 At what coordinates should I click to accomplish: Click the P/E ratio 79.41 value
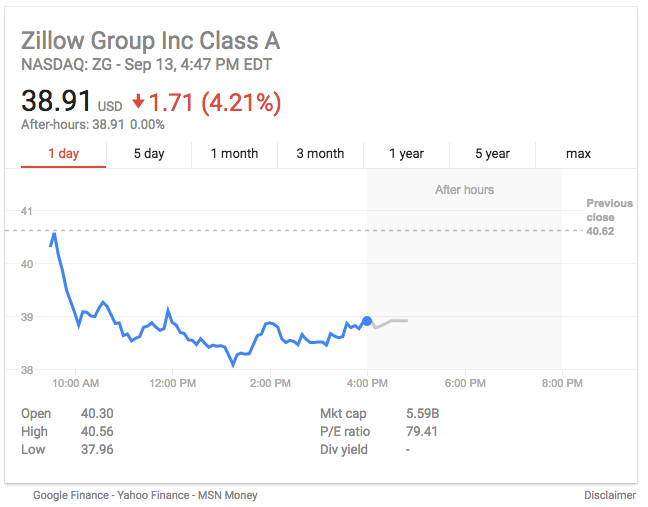point(422,431)
